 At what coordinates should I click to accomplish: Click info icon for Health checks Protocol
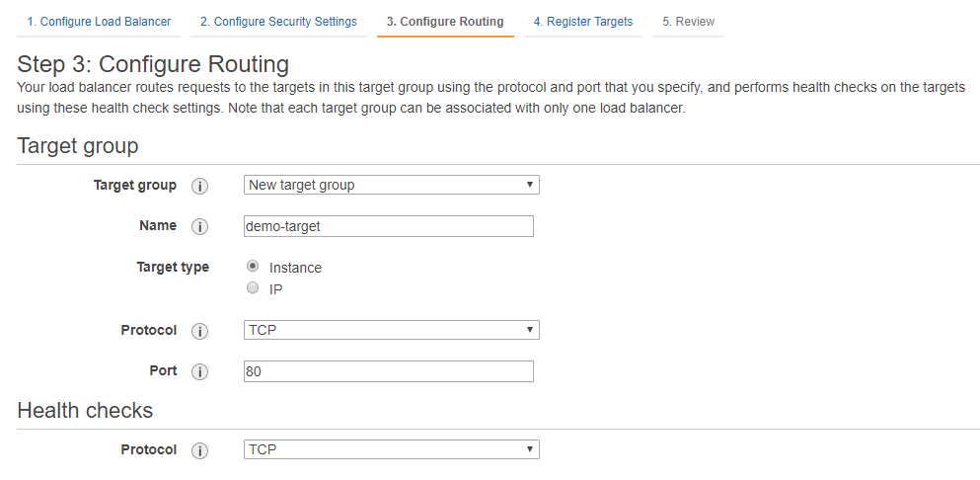(199, 450)
